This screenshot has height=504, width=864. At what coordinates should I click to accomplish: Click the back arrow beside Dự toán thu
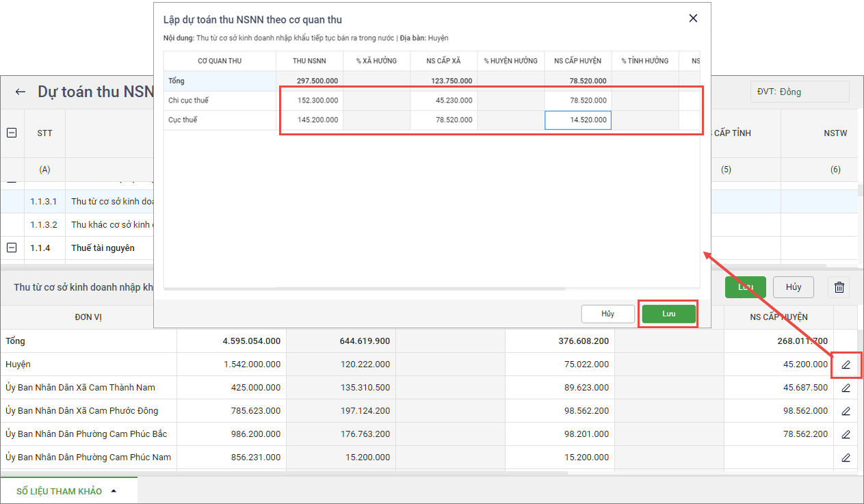(x=21, y=92)
